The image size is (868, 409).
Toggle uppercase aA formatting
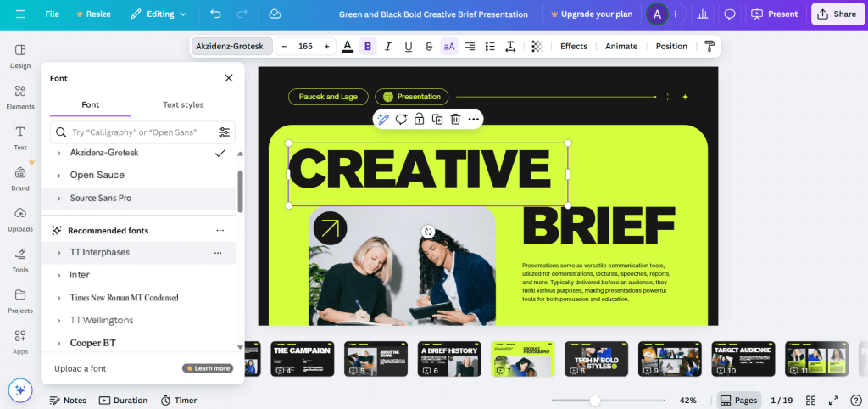click(x=449, y=47)
